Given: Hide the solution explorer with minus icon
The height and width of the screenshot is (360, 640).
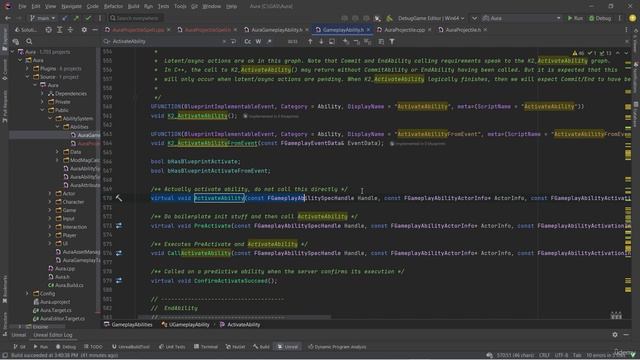Looking at the screenshot, I should coord(95,30).
